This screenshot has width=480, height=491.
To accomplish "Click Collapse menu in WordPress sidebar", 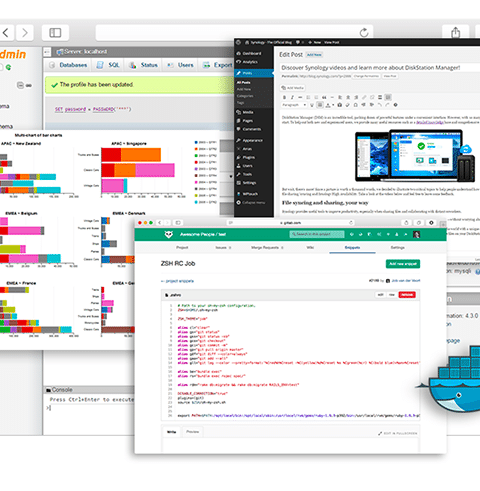I will tap(251, 202).
